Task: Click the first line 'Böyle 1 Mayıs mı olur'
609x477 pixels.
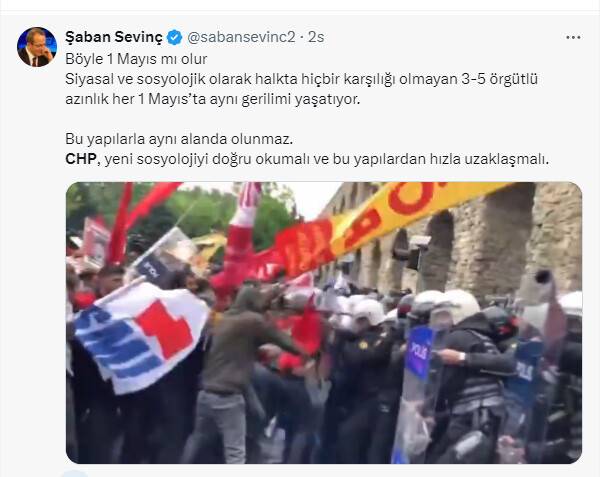Action: pos(136,59)
